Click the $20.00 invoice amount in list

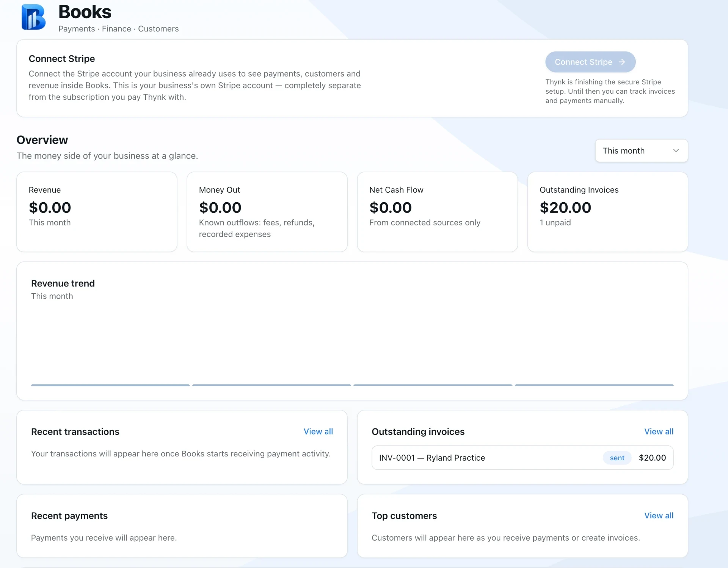(x=652, y=458)
